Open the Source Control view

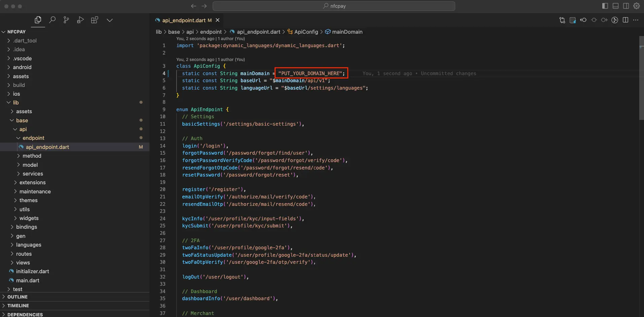66,20
